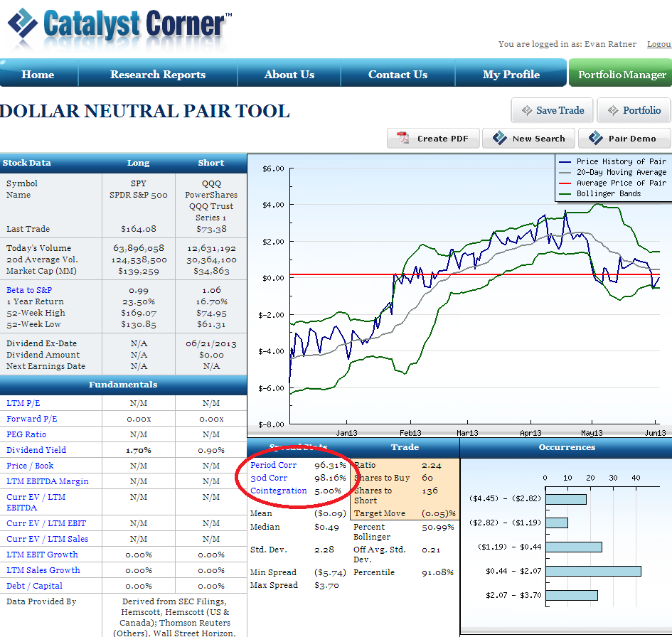Click the SPY last trade $164.08
Screen dimensions: 672x637
tap(139, 229)
